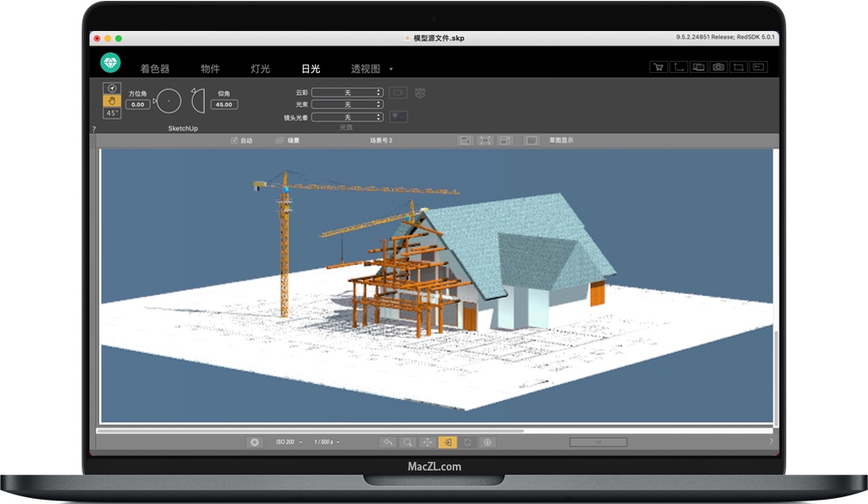868x504 pixels.
Task: Toggle the 草图显示 sketch display option
Action: click(532, 140)
